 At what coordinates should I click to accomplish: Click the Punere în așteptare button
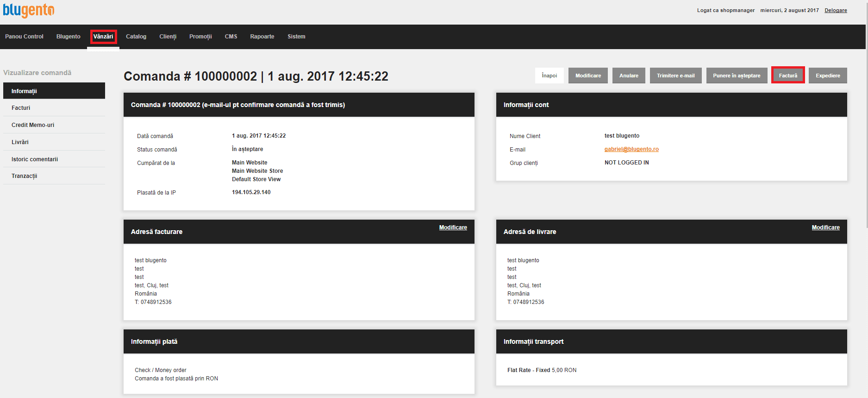click(737, 76)
